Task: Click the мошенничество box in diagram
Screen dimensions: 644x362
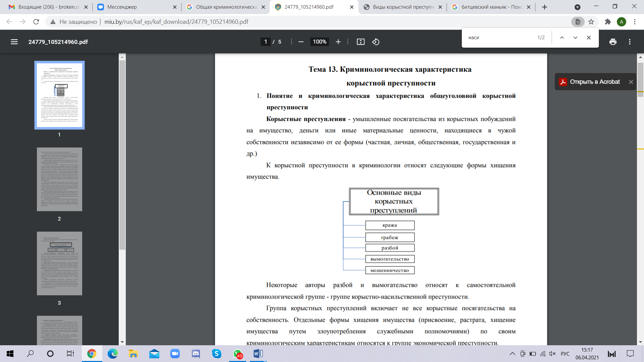Action: pyautogui.click(x=390, y=270)
